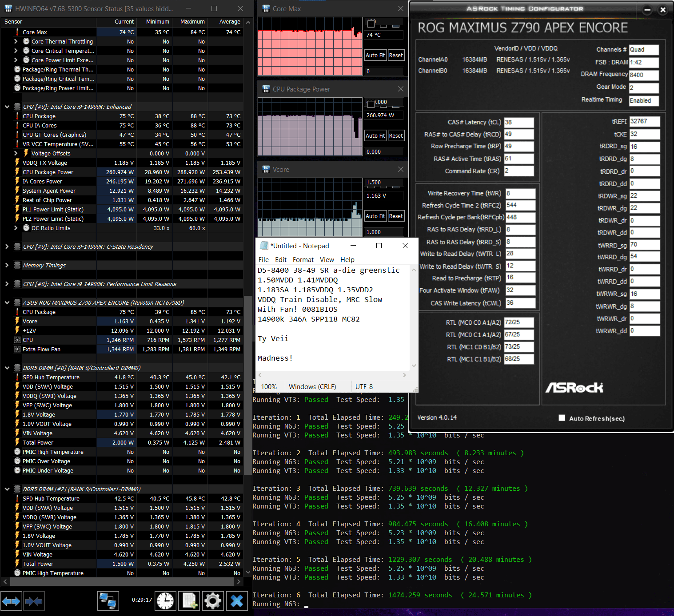Expand Voltage Offsets row
This screenshot has height=616, width=674.
(x=16, y=153)
